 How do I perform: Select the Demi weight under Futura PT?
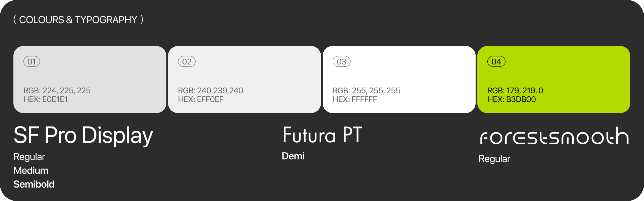pyautogui.click(x=293, y=156)
